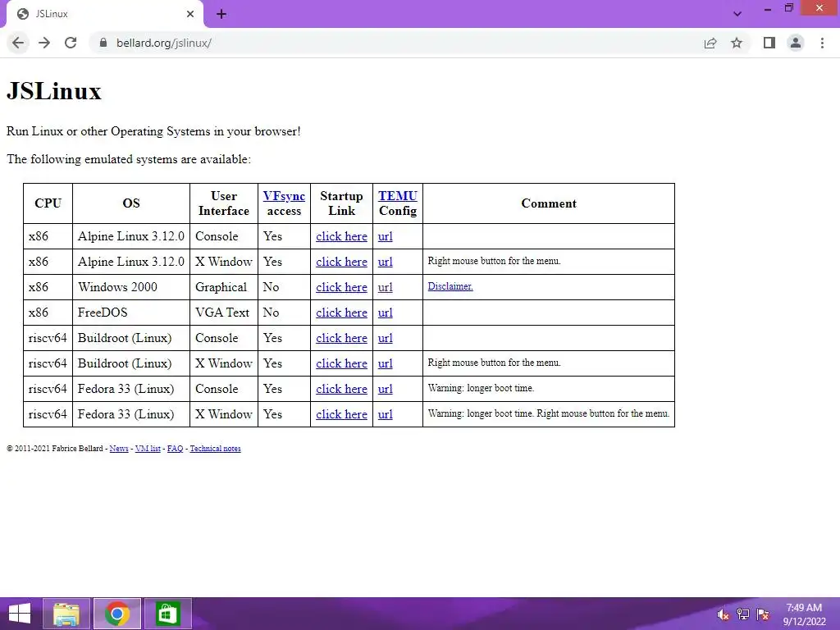Viewport: 840px width, 630px height.
Task: Share this page icon in address bar
Action: (710, 43)
